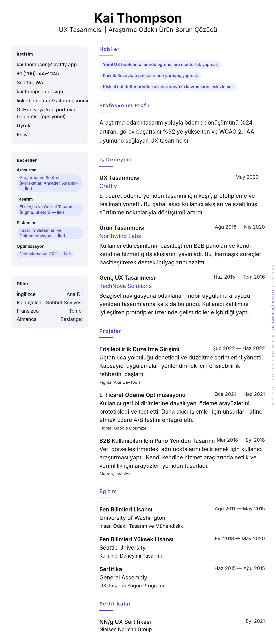Image resolution: width=276 pixels, height=644 pixels.
Task: Open the vertical https://resume.bz watermark link
Action: [273, 310]
